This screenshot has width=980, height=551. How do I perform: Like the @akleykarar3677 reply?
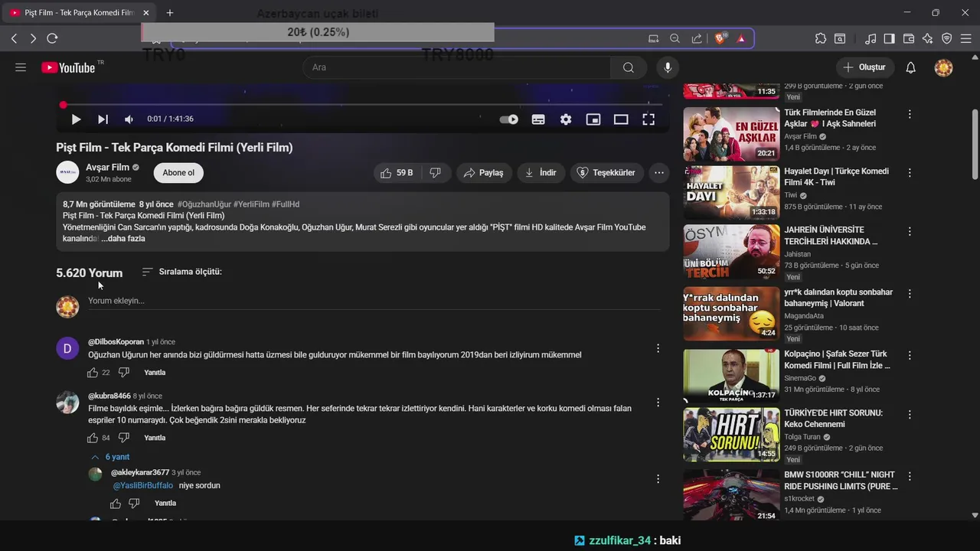[116, 504]
